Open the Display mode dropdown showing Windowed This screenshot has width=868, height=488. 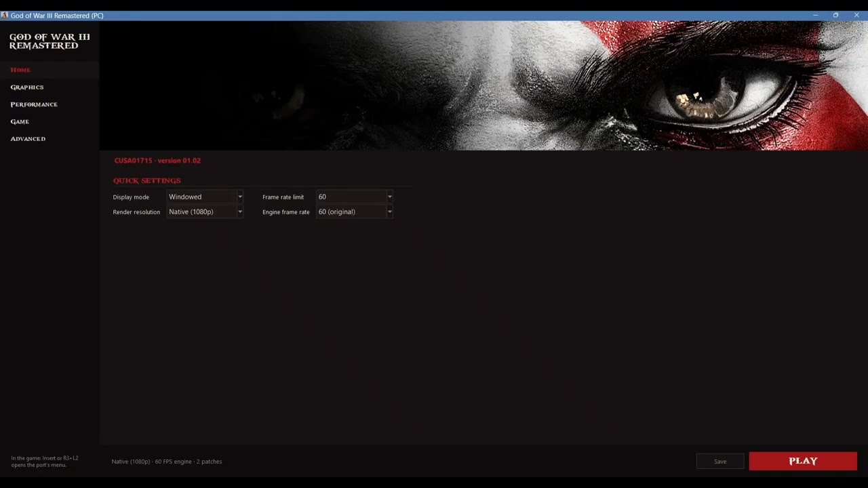[205, 197]
